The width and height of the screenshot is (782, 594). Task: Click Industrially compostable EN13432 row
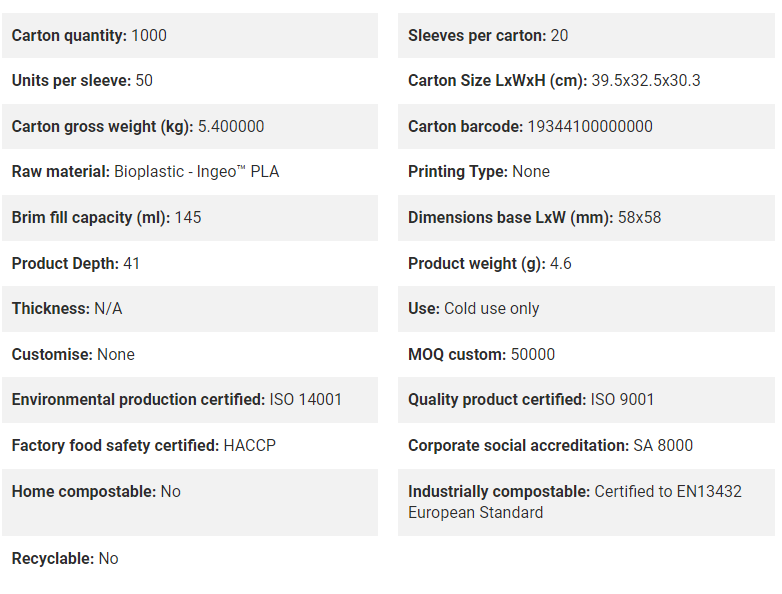click(586, 502)
